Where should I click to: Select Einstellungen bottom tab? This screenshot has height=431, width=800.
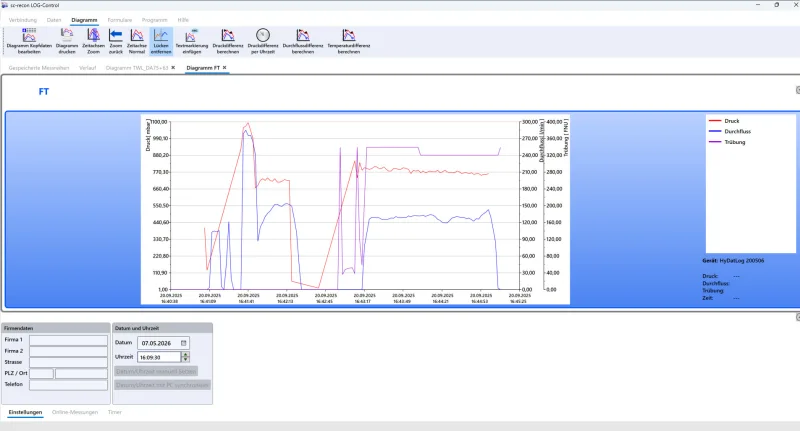(25, 412)
